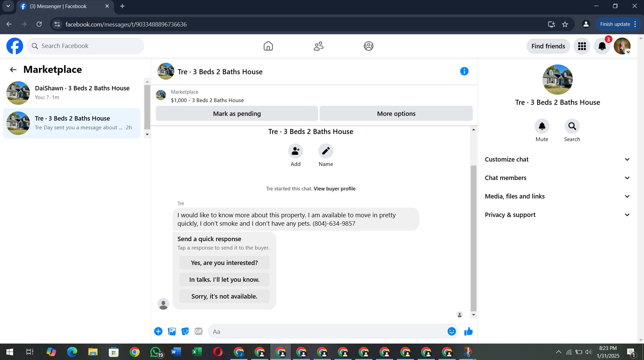Open the Chrome profile icon
Screen dimensions: 644x360
click(x=586, y=24)
